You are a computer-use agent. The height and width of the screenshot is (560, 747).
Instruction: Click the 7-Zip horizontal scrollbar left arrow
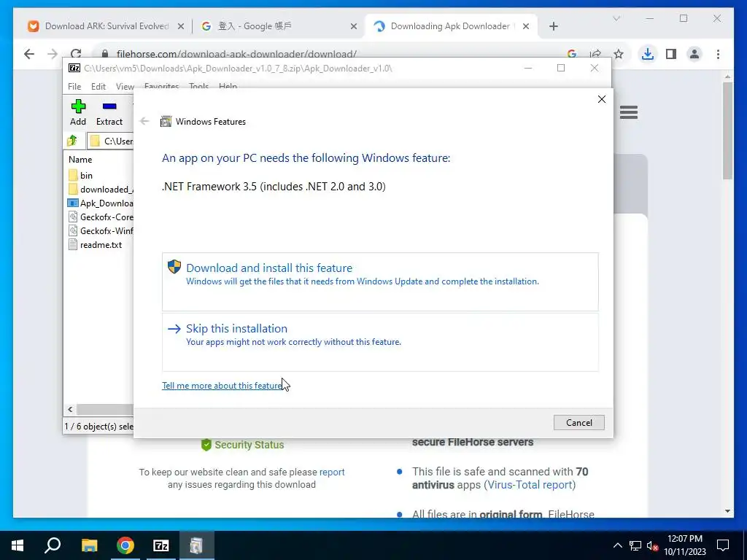click(x=70, y=409)
